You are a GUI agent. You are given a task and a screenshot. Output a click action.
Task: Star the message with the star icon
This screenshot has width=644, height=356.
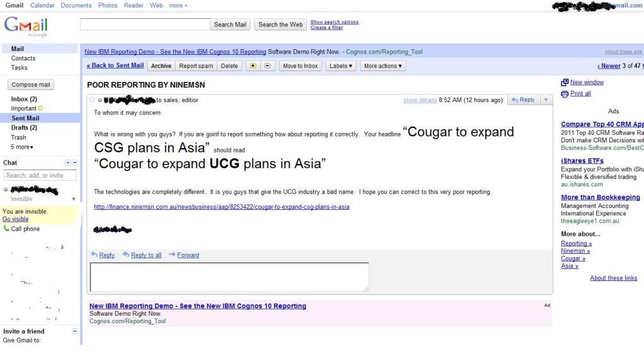93,100
